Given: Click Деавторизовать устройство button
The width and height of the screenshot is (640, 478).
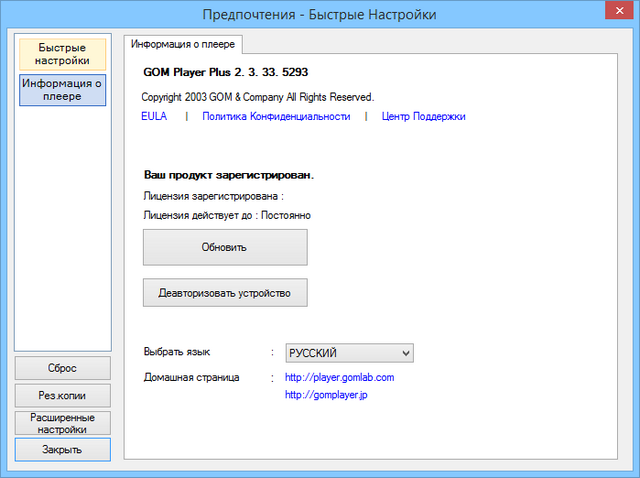Looking at the screenshot, I should point(225,293).
